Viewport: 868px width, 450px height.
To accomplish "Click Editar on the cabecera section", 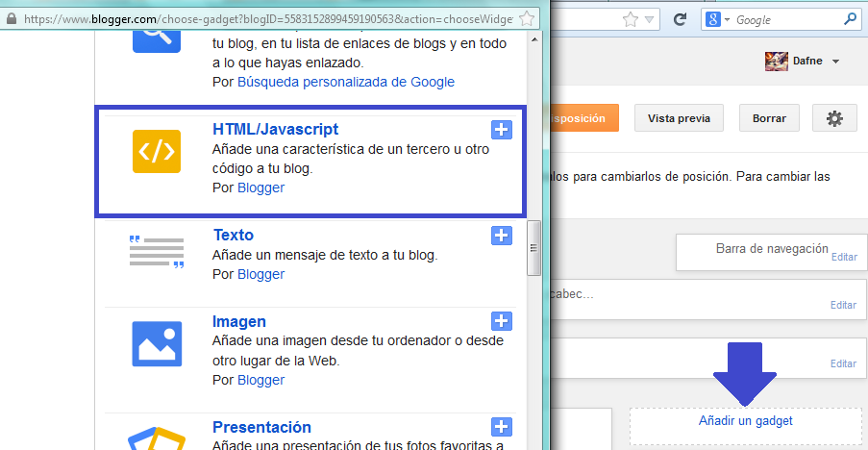I will coord(843,305).
